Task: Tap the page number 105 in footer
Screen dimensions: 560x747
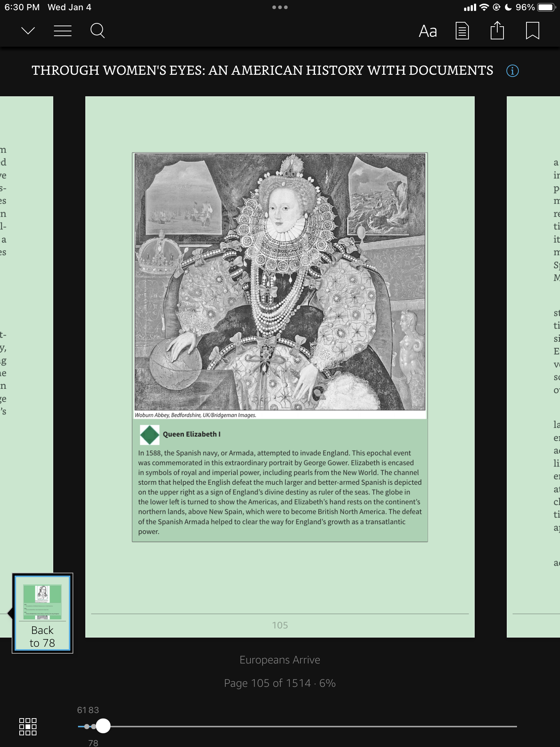Action: pyautogui.click(x=280, y=625)
